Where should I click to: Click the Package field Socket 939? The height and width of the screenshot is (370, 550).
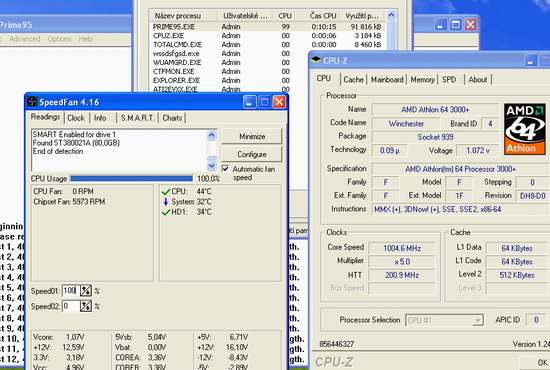point(435,137)
